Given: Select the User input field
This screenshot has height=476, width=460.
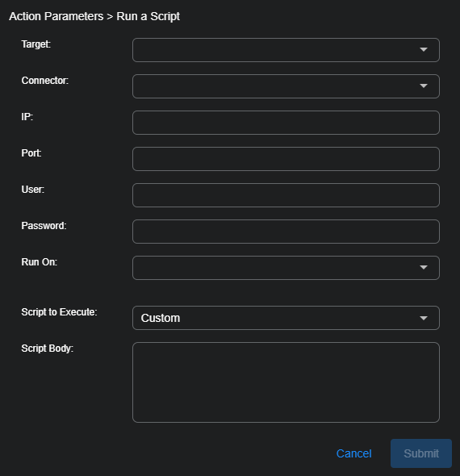Looking at the screenshot, I should pos(286,195).
